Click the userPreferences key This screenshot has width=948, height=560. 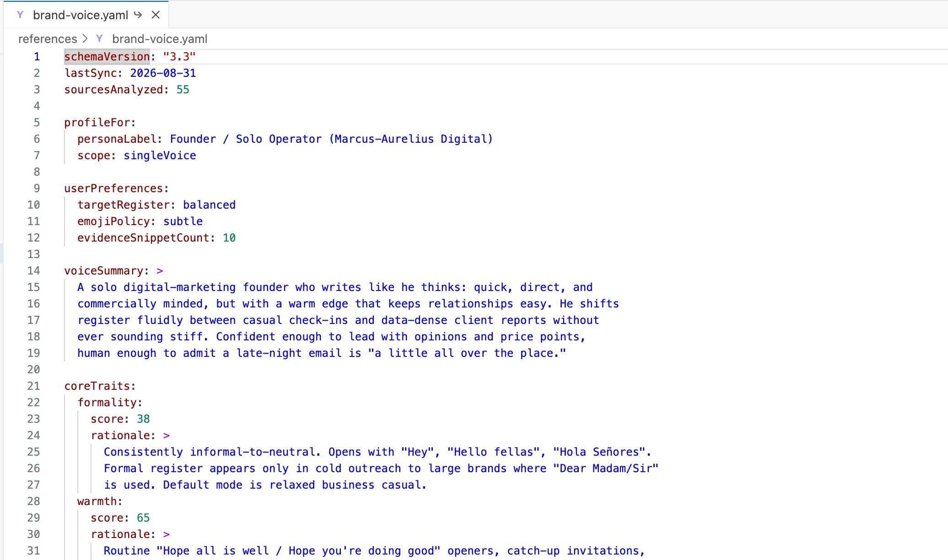tap(113, 188)
